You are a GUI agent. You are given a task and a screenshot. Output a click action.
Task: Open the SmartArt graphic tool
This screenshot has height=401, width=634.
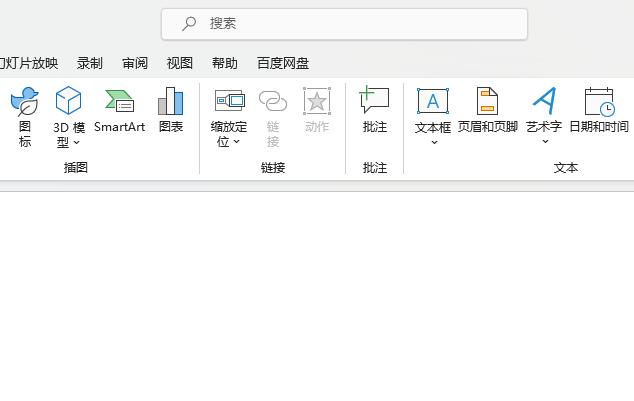(119, 110)
